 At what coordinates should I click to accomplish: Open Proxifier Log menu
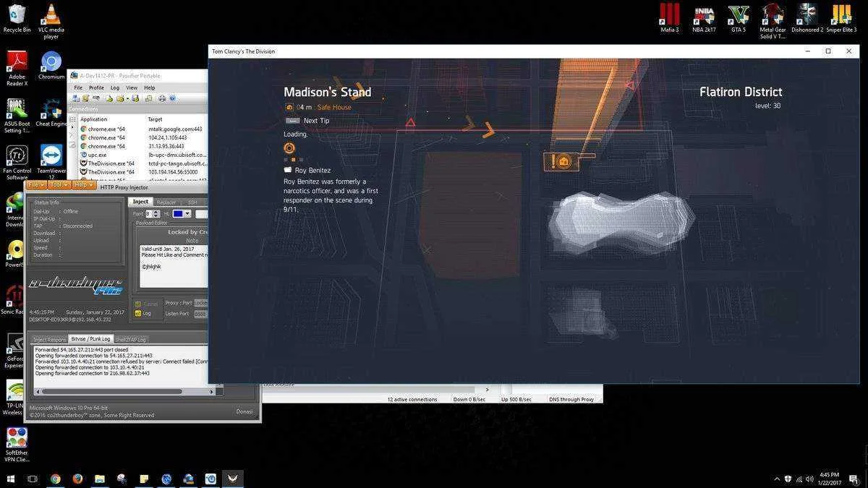pyautogui.click(x=114, y=87)
